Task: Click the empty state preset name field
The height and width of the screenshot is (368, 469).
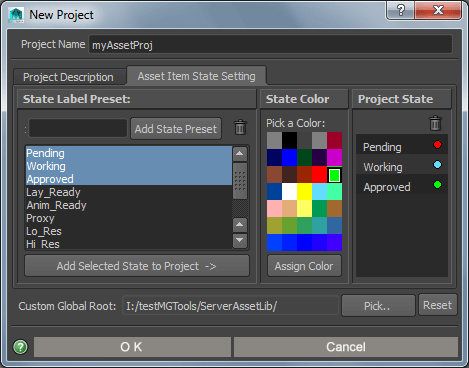Action: (x=78, y=128)
